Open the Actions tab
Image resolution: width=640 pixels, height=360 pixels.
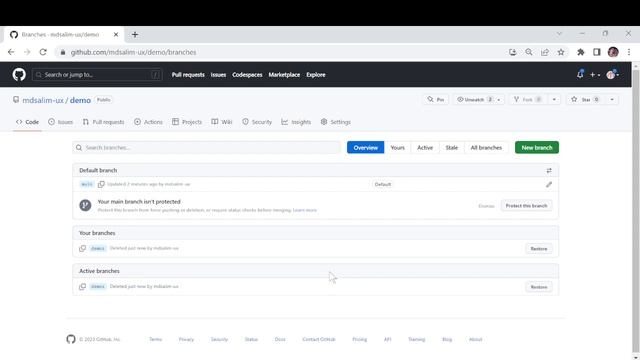[x=148, y=122]
